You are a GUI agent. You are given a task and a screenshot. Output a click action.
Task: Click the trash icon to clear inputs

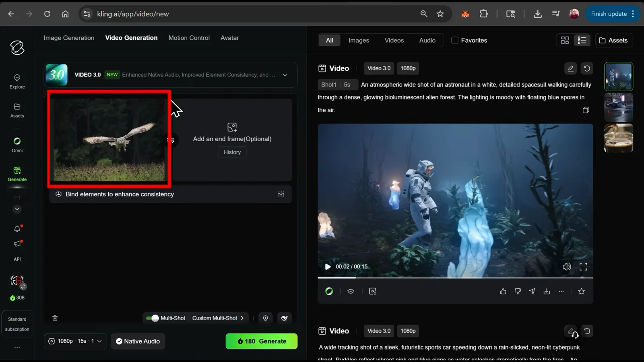click(55, 318)
